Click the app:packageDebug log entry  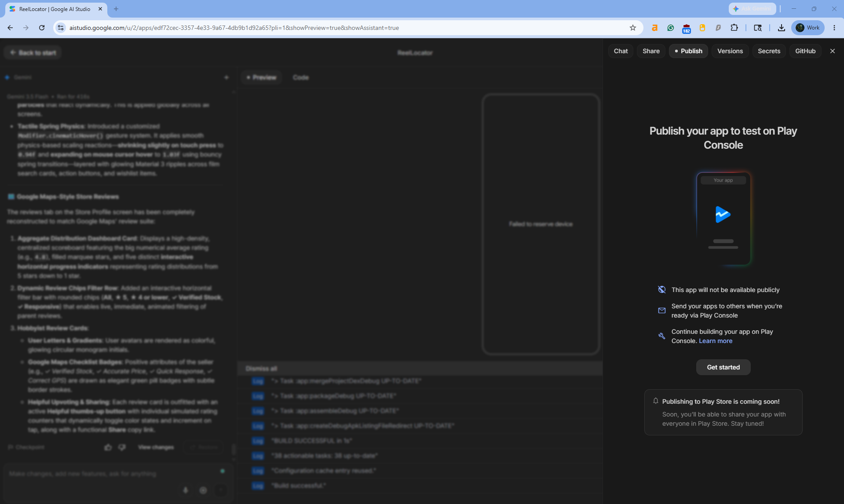coord(333,396)
